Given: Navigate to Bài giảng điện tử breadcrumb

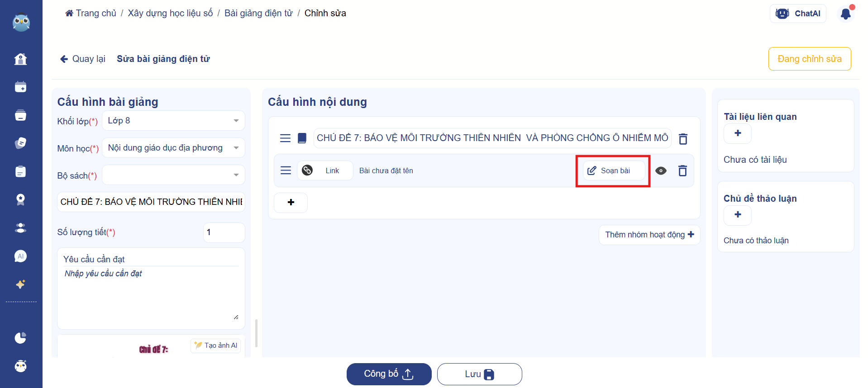Looking at the screenshot, I should click(258, 13).
